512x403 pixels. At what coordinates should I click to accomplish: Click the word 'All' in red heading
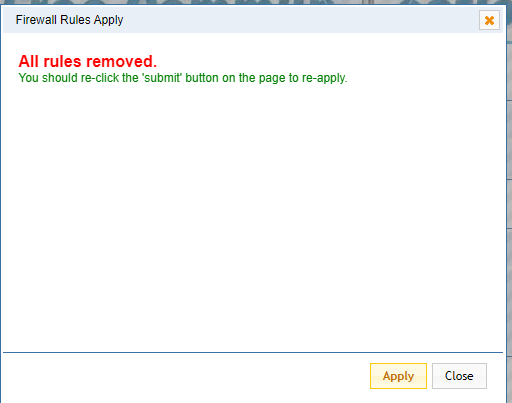[29, 61]
